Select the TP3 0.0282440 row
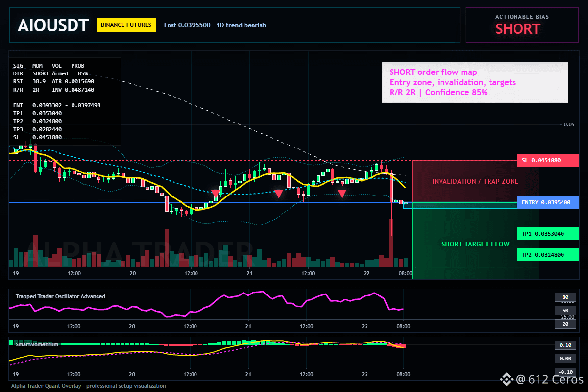The height and width of the screenshot is (392, 588). coord(37,129)
